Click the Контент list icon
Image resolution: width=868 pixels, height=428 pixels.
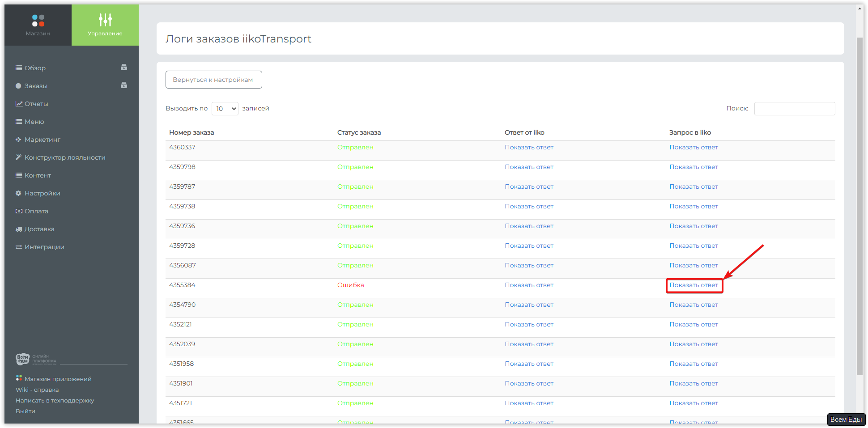(x=19, y=175)
